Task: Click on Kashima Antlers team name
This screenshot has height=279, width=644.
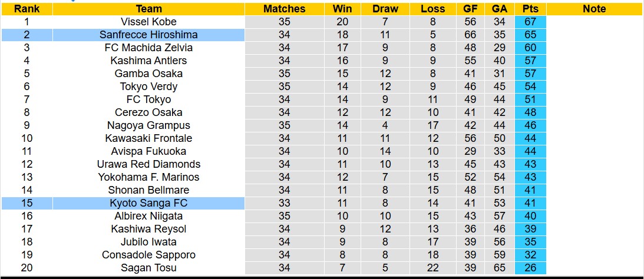Action: tap(148, 61)
